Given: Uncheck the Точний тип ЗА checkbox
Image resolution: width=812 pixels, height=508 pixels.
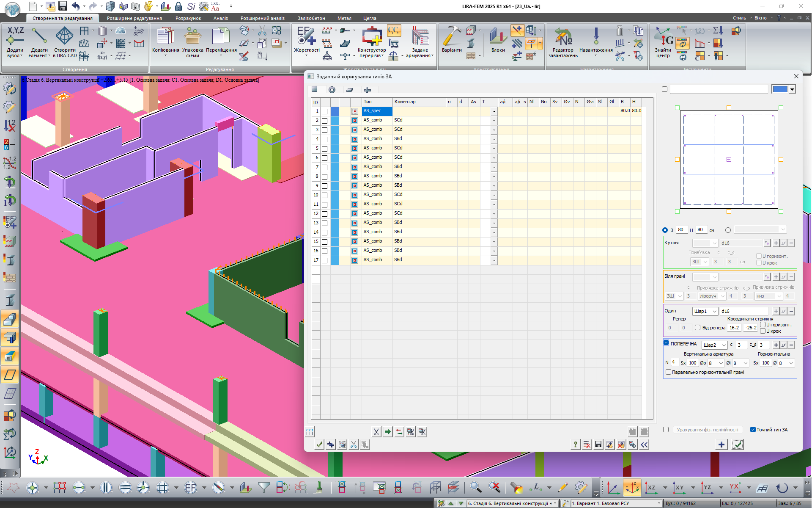Looking at the screenshot, I should [x=753, y=430].
